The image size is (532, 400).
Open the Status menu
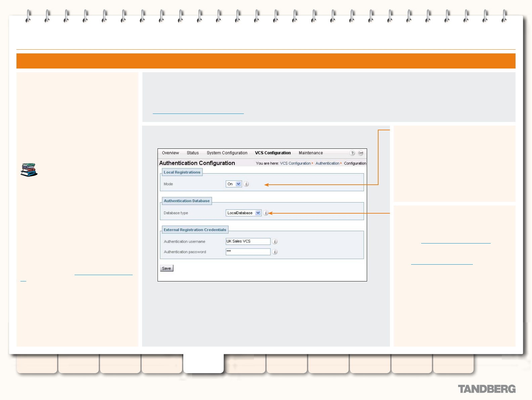pyautogui.click(x=193, y=153)
